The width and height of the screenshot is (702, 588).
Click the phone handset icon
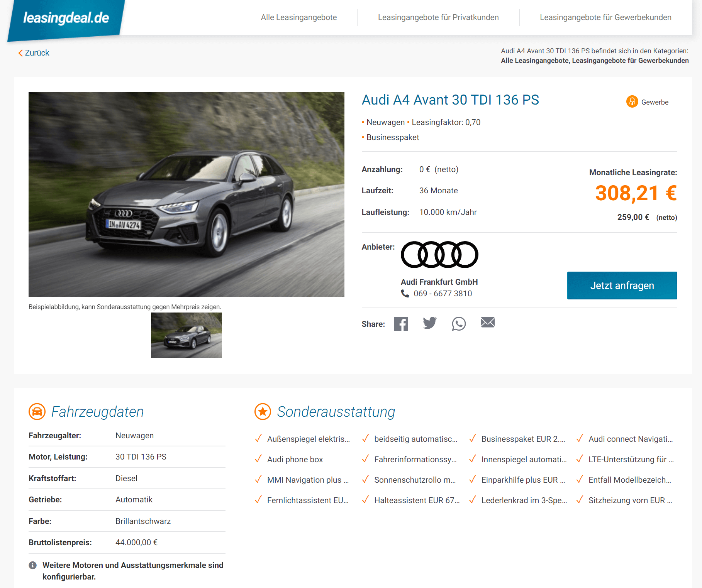405,294
